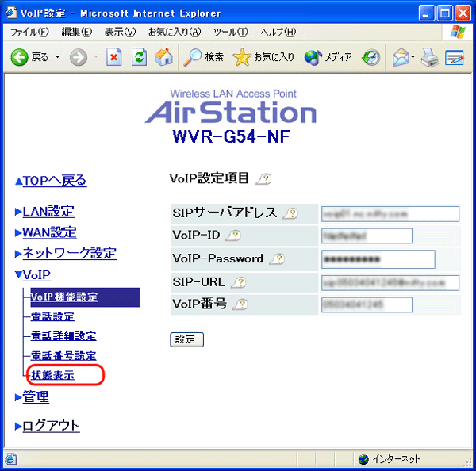This screenshot has height=471, width=476.
Task: Click the Mail envelope icon
Action: (401, 57)
